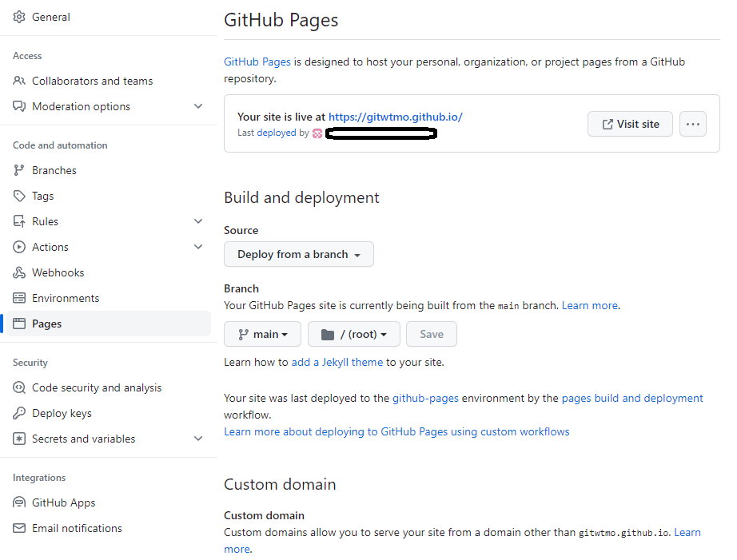
Task: Open the / (root) folder dropdown
Action: (353, 334)
